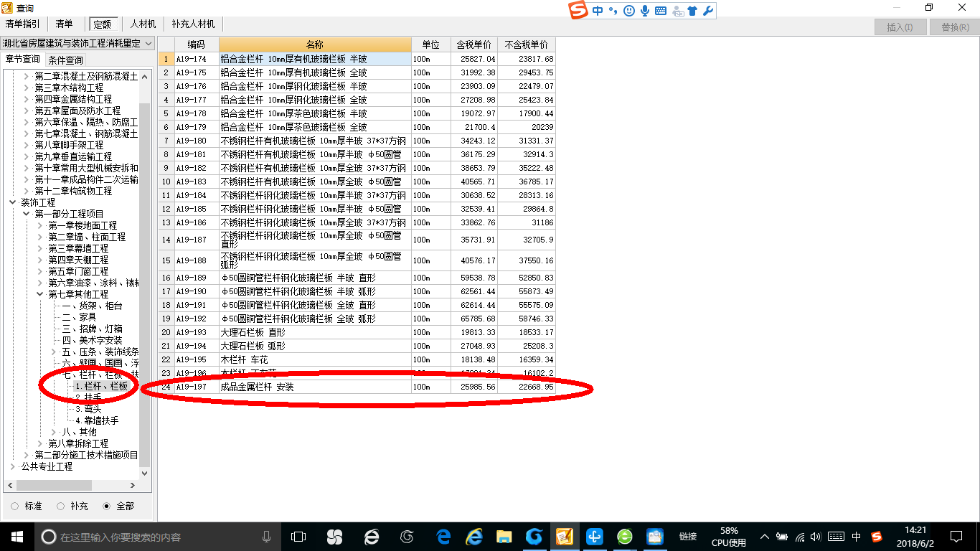Launch Microsoft Edge from taskbar
The image size is (980, 551).
point(443,537)
